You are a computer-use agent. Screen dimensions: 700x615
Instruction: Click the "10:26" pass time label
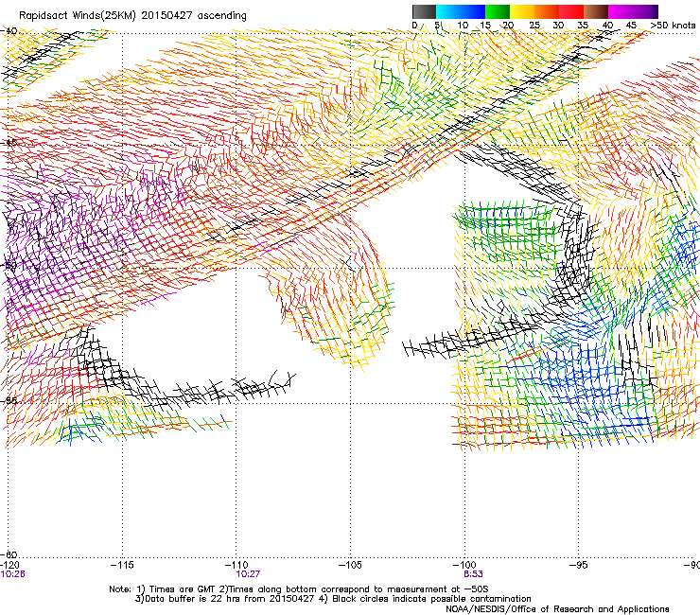pos(12,574)
